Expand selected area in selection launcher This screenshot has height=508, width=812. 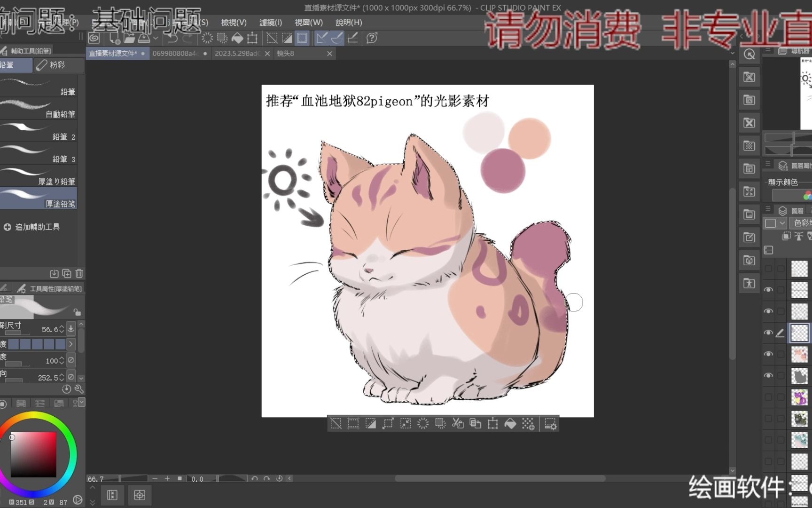[388, 424]
